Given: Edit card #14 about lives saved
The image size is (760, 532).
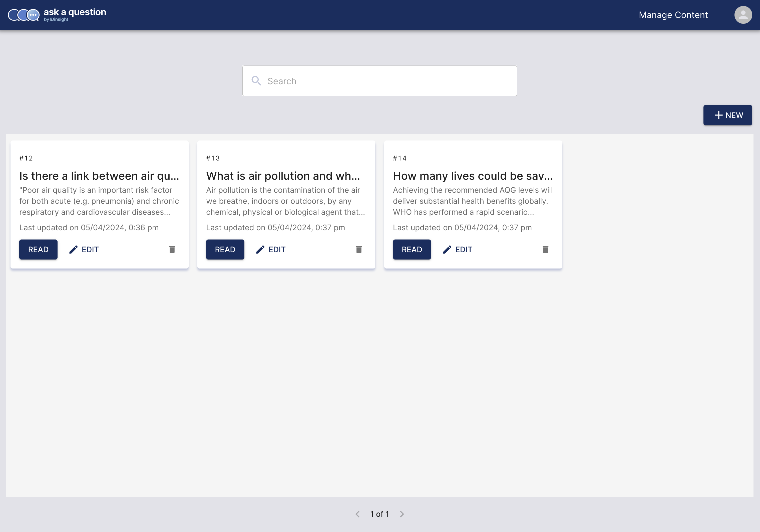Looking at the screenshot, I should pyautogui.click(x=458, y=249).
